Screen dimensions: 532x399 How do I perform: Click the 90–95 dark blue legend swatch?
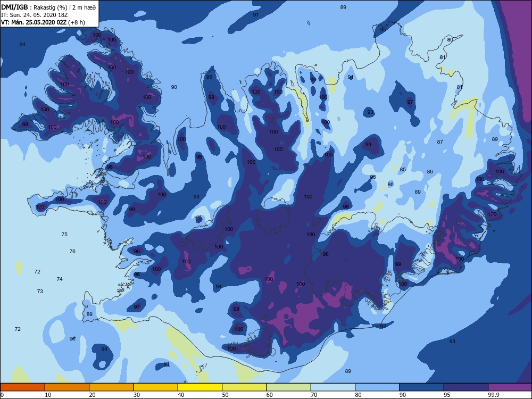tap(422, 387)
